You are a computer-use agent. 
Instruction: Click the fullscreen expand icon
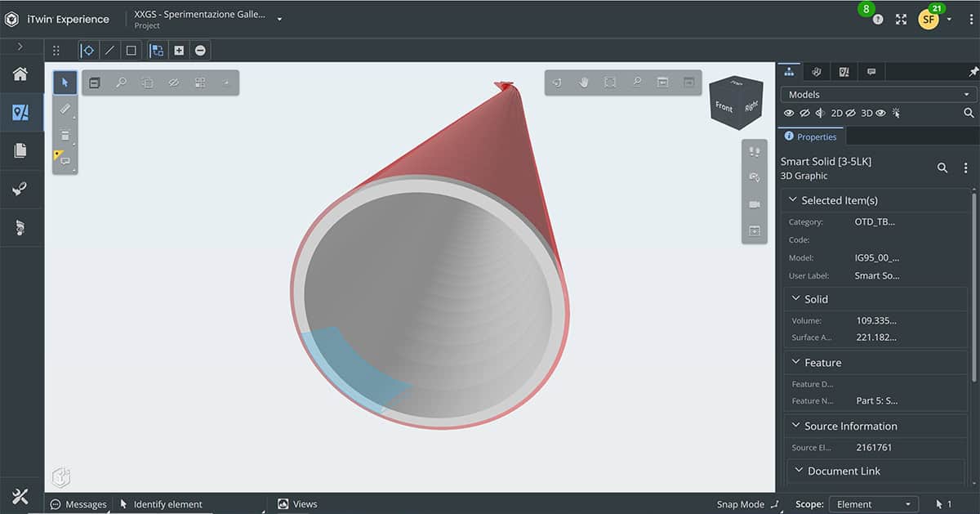901,19
